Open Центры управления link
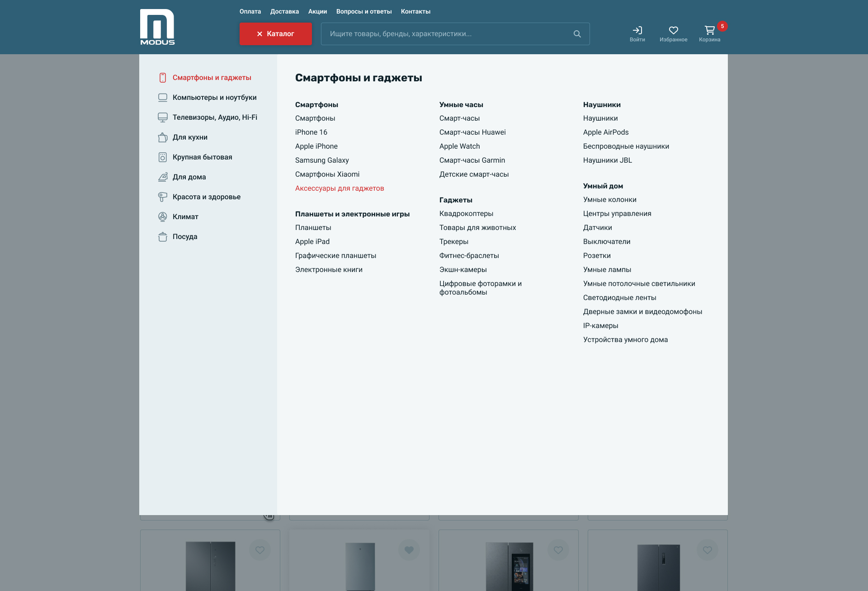Viewport: 868px width, 591px height. 617,214
